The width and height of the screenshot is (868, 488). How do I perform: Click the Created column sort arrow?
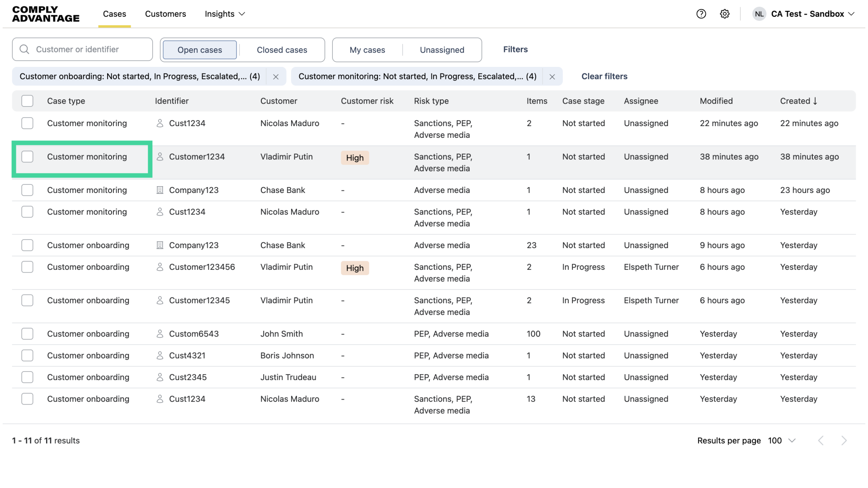tap(815, 101)
